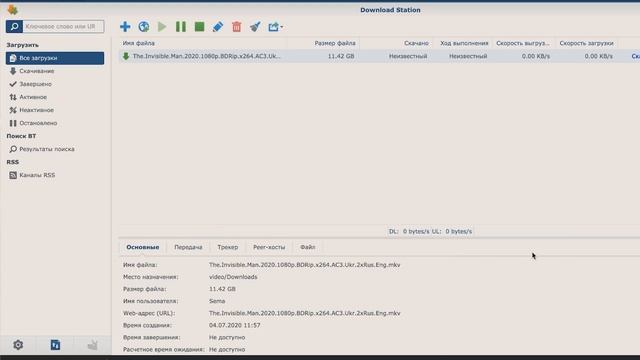Click the Download Station app logo icon
This screenshot has height=360, width=640.
(13, 9)
